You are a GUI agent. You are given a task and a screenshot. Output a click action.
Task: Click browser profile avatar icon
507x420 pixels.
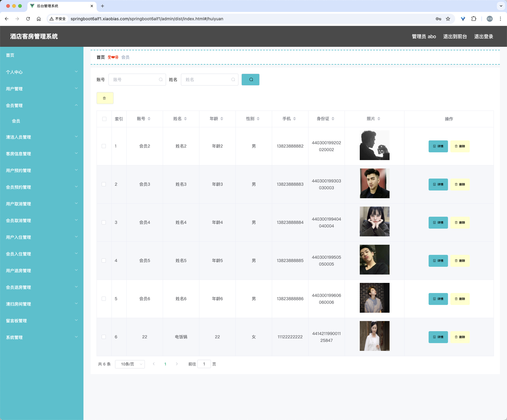coord(490,19)
